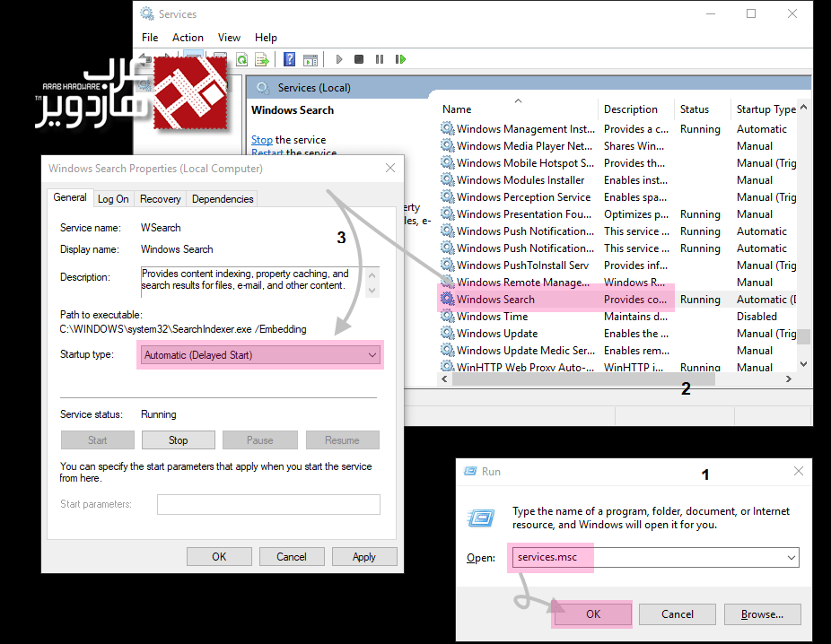Click the gear icon beside Windows Mobile Hotspot Service
Image resolution: width=831 pixels, height=644 pixels.
point(448,162)
